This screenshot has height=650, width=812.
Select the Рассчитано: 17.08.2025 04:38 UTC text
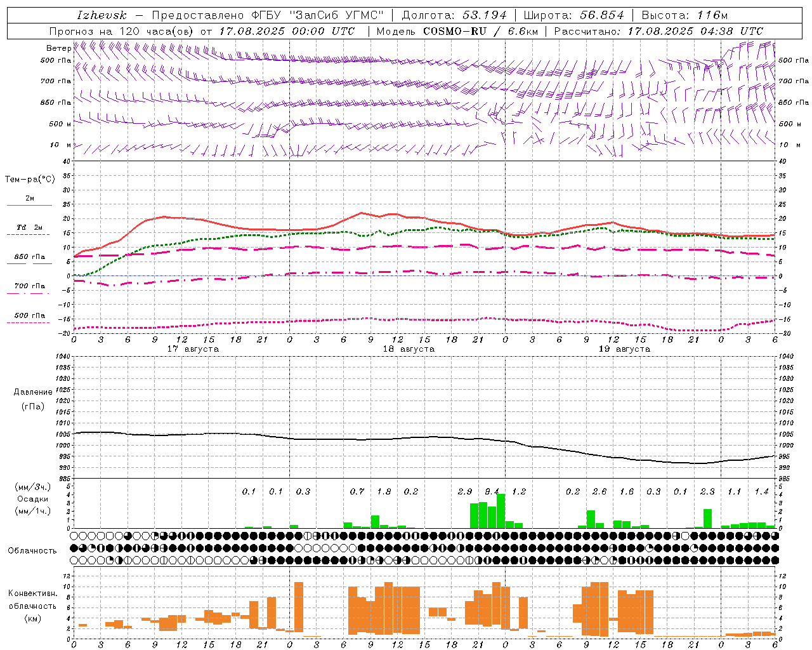(658, 31)
